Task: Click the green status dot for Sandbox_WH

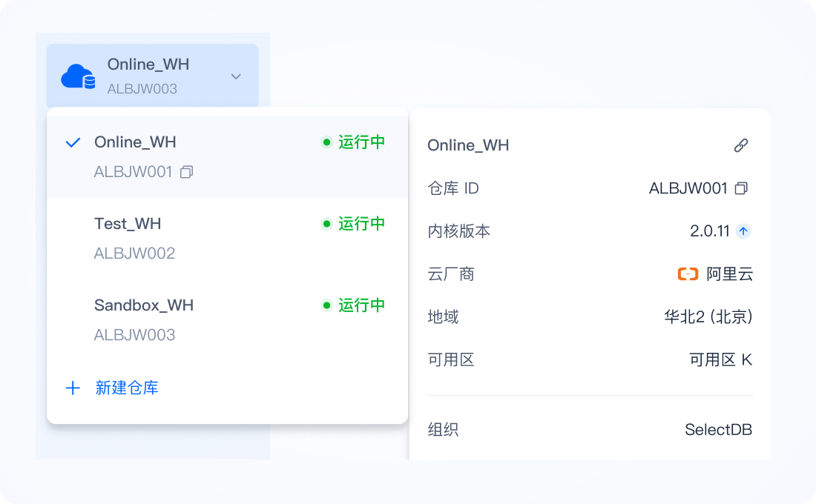Action: [328, 305]
